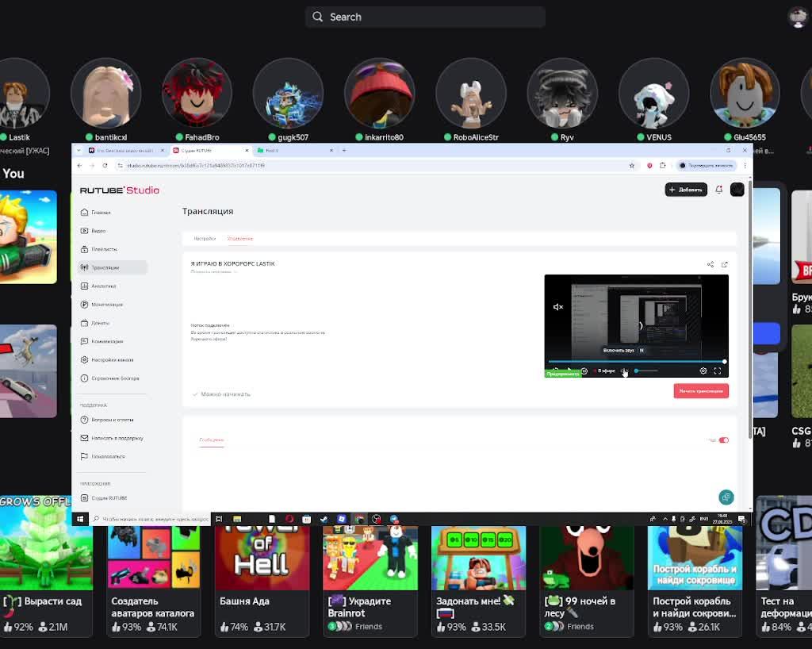Open player settings gear in preview
Viewport: 812px width, 649px height.
tap(703, 371)
